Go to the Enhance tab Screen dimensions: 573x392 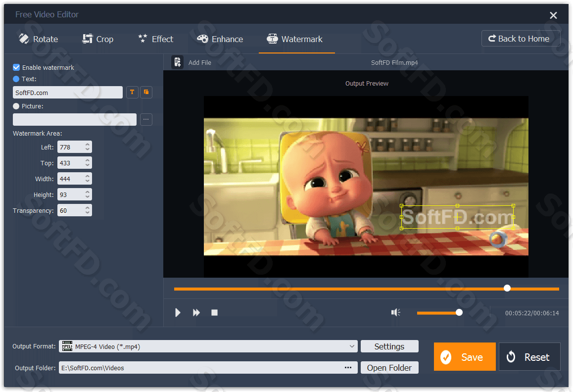tap(220, 39)
